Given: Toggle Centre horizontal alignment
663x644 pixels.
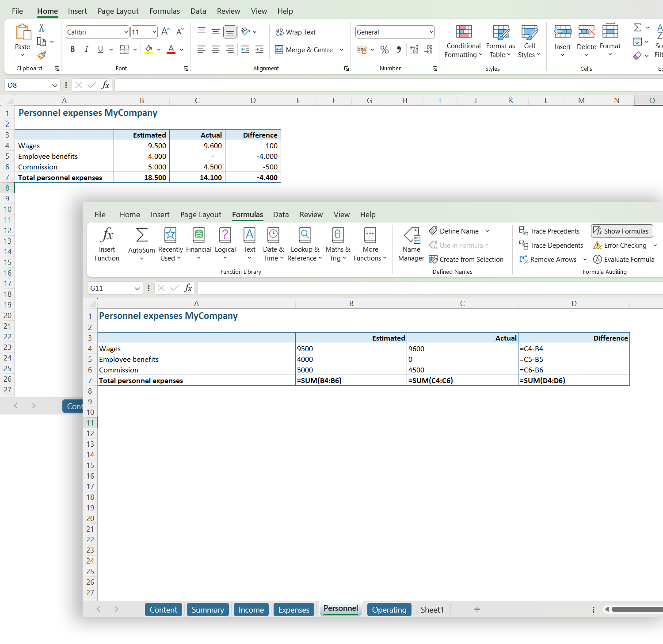Looking at the screenshot, I should coord(216,50).
